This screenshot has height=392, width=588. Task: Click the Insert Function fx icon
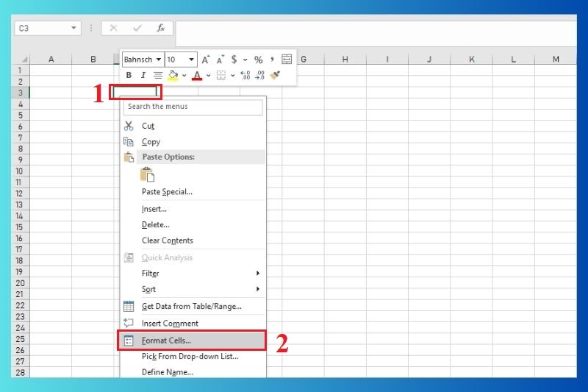160,28
